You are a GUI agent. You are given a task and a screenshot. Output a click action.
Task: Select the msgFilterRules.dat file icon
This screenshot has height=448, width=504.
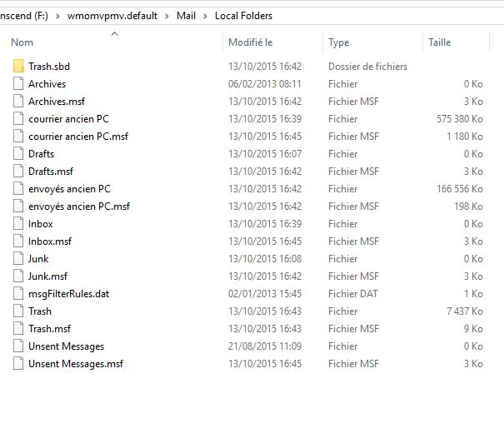coord(19,294)
